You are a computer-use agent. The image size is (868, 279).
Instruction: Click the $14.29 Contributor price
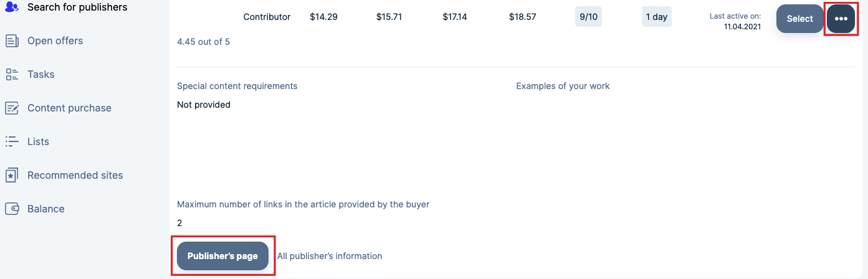coord(323,17)
